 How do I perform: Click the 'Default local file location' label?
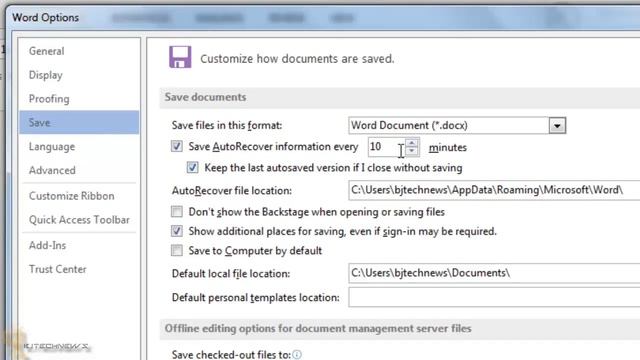point(231,273)
